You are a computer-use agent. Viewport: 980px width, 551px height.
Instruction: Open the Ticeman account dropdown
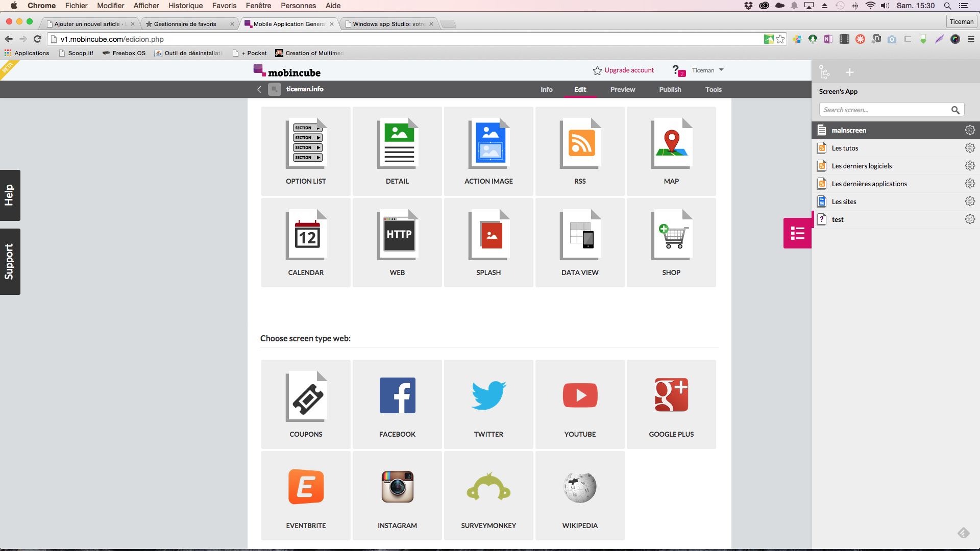click(x=708, y=70)
